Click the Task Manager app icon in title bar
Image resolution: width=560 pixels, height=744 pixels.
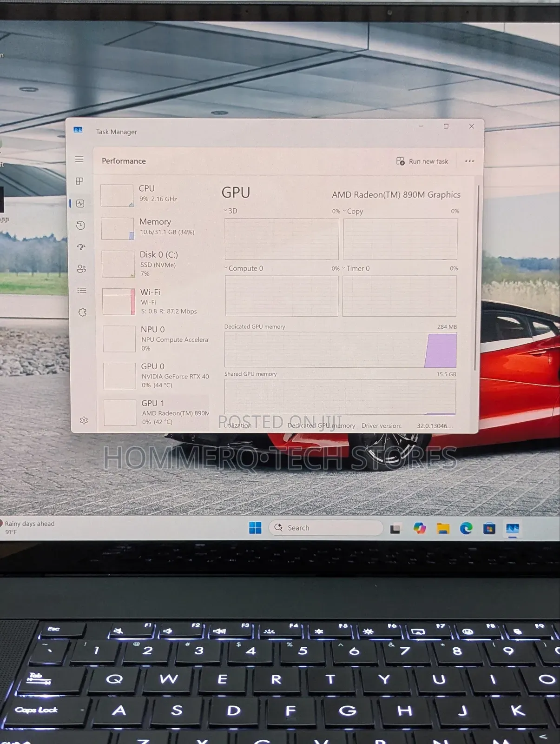pos(78,130)
